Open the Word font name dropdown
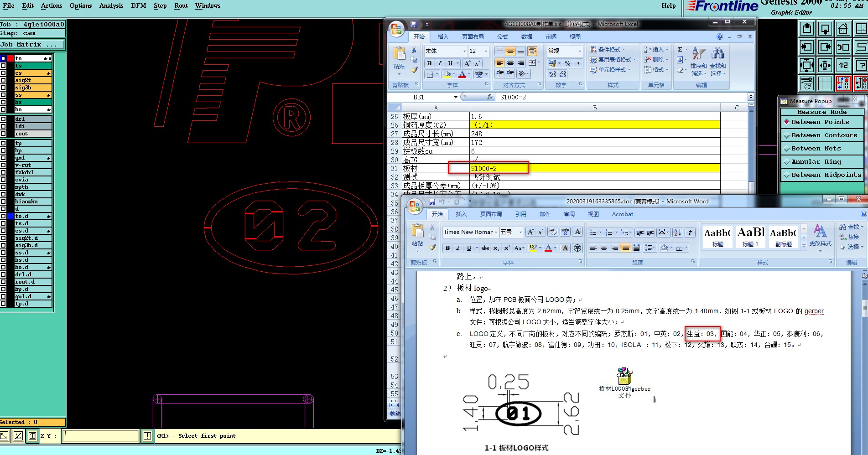The height and width of the screenshot is (455, 868). (496, 232)
